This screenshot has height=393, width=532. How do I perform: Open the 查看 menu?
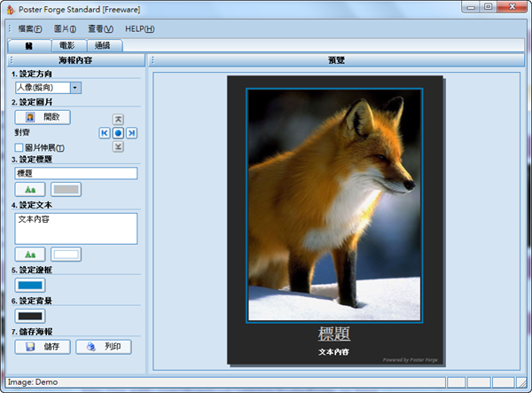pyautogui.click(x=101, y=29)
